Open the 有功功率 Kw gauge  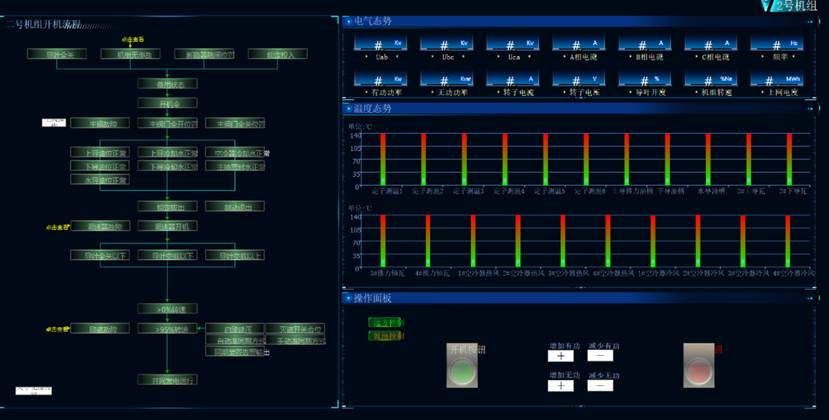[380, 79]
